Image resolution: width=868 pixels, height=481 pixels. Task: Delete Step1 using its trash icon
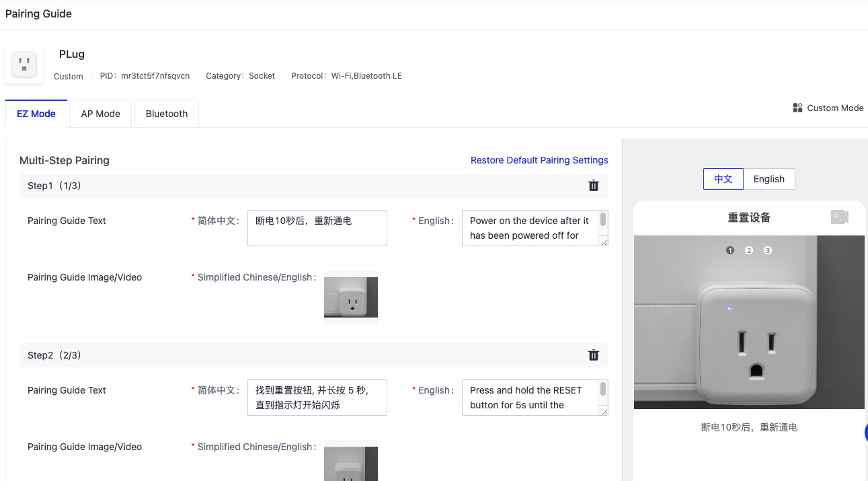(x=593, y=185)
